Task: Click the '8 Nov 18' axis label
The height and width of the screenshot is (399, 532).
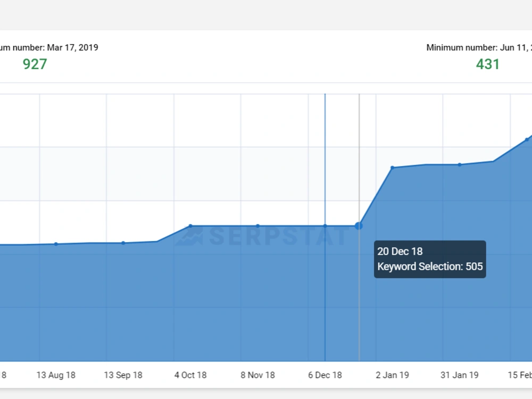Action: click(258, 375)
